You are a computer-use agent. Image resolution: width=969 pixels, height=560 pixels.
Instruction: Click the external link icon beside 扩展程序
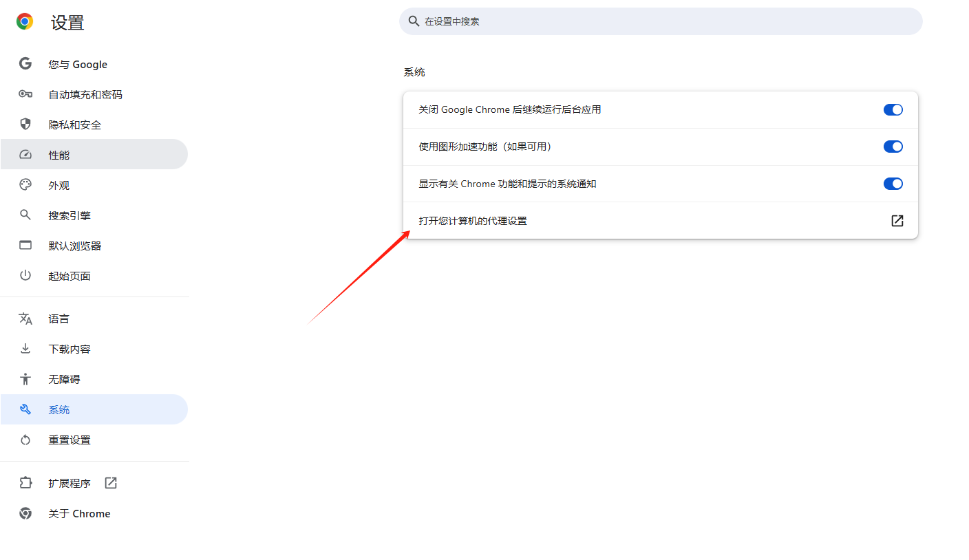[x=111, y=483]
